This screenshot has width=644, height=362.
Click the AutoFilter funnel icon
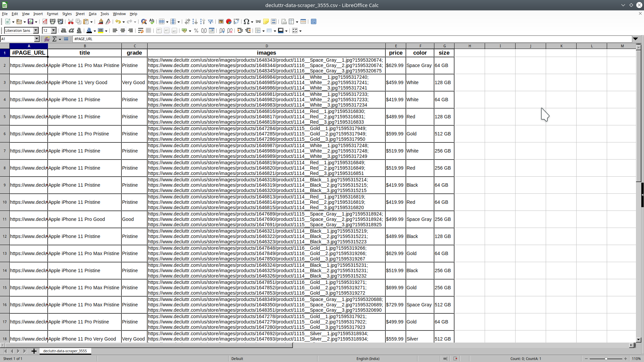211,21
